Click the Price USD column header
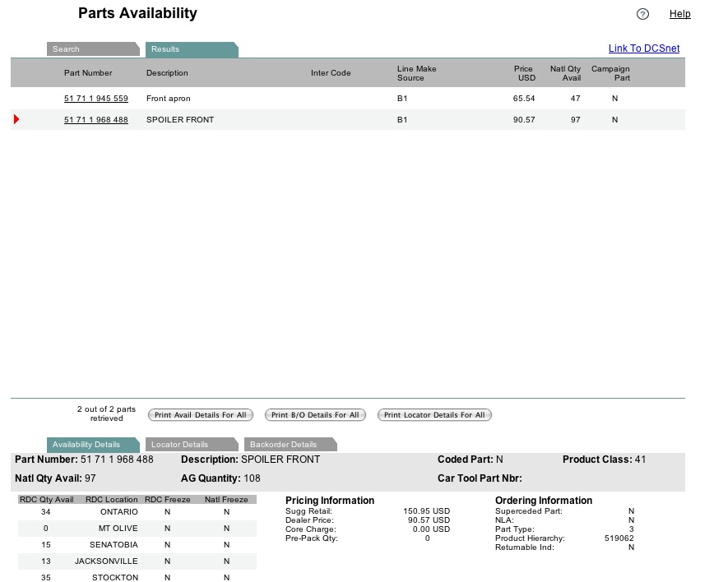This screenshot has width=728, height=582. [x=523, y=73]
